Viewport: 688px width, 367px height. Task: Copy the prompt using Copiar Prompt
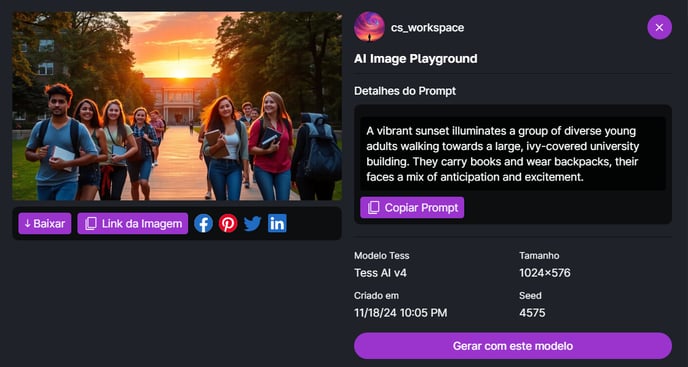(x=412, y=208)
